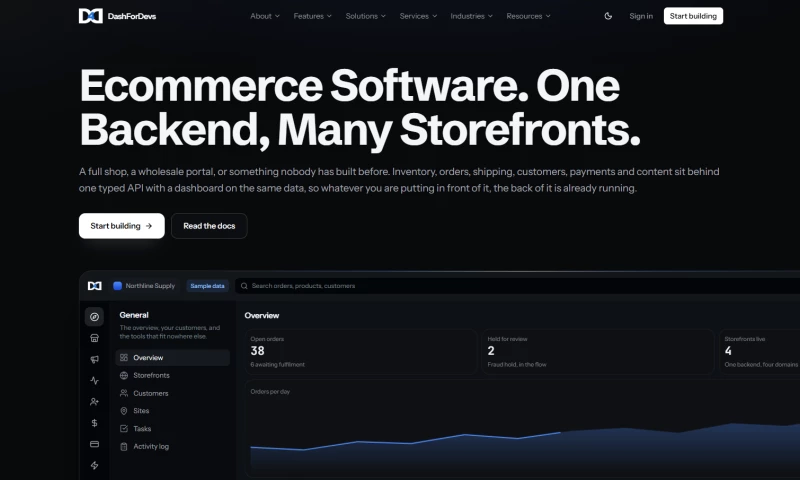Click the Storefronts live card showing 4
This screenshot has width=800, height=480.
(x=760, y=352)
